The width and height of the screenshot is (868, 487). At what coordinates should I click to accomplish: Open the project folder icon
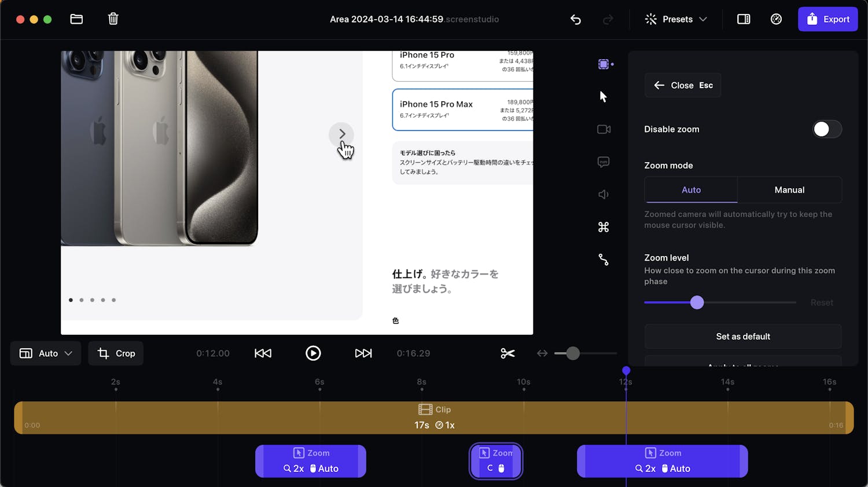76,19
